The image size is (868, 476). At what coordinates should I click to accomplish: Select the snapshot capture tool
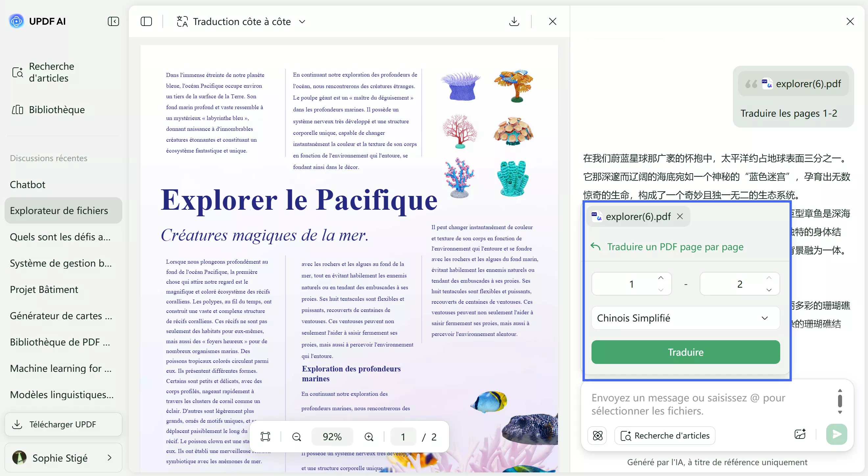265,437
